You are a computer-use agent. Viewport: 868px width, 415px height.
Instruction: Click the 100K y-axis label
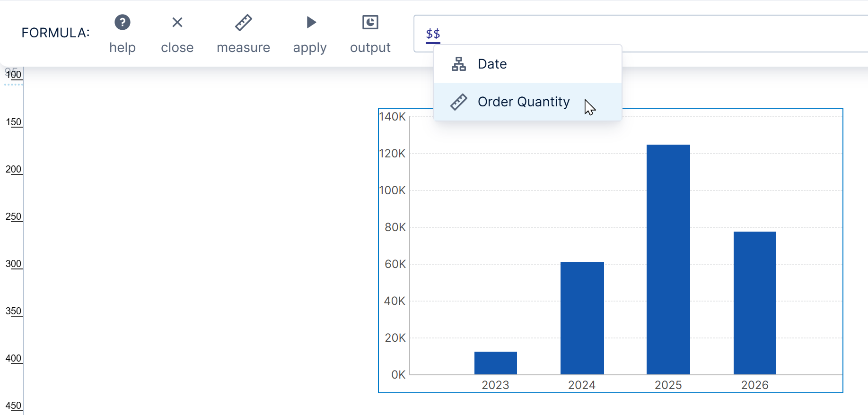(393, 190)
